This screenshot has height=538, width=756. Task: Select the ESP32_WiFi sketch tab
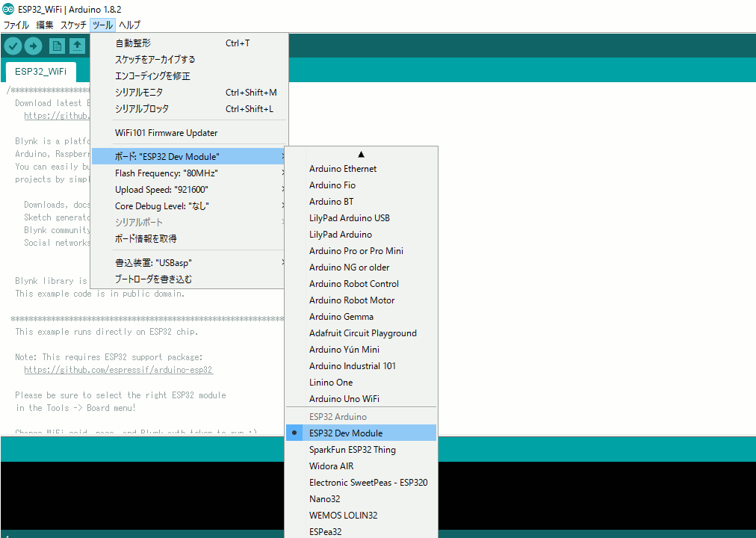coord(40,72)
